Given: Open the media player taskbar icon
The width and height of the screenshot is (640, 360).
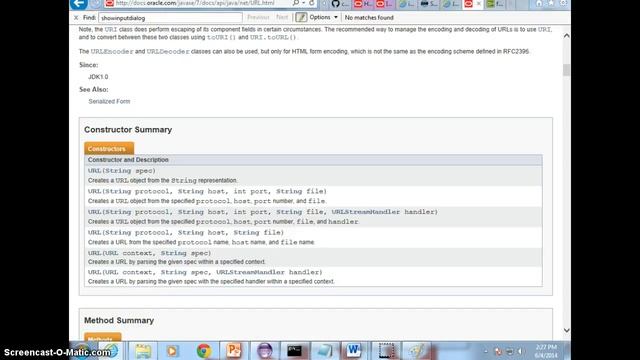Looking at the screenshot, I should coord(172,351).
